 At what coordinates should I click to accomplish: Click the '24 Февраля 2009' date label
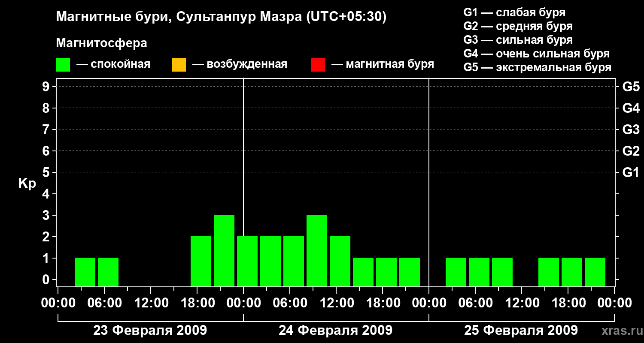point(336,331)
